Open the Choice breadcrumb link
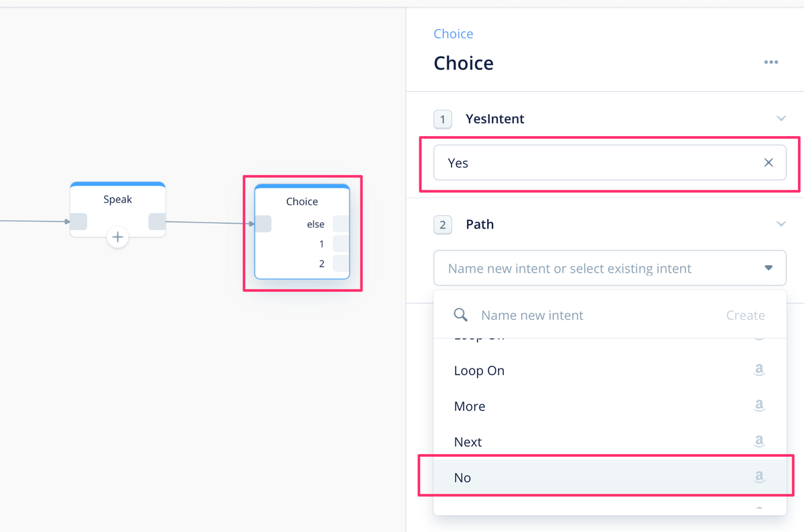 click(453, 34)
